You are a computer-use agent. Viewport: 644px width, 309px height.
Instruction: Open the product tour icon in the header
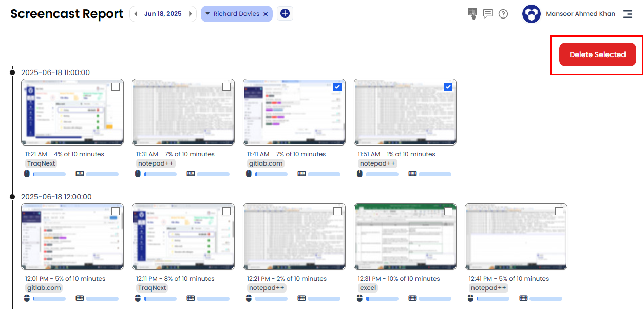pyautogui.click(x=472, y=14)
